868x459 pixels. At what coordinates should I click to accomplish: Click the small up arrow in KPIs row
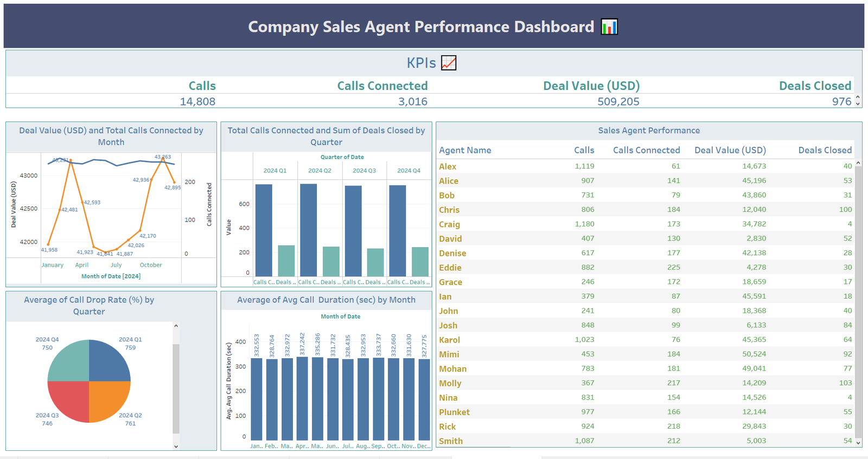pyautogui.click(x=858, y=98)
